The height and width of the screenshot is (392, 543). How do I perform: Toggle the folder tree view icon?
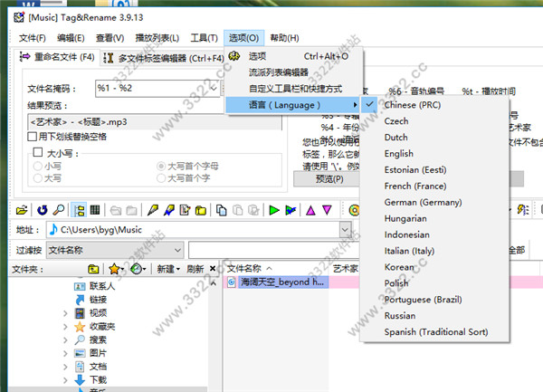[x=80, y=210]
